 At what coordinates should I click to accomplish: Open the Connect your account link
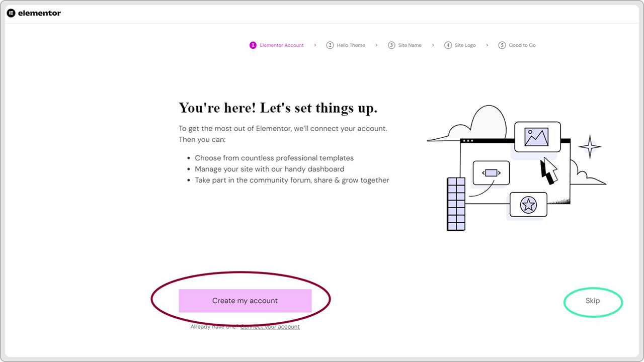pyautogui.click(x=270, y=326)
